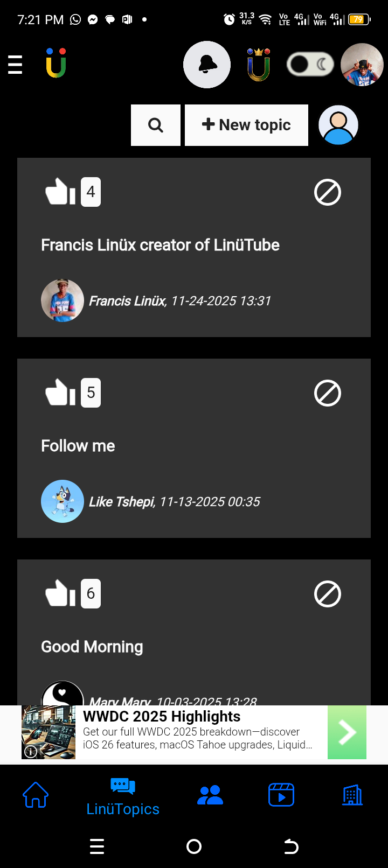Image resolution: width=388 pixels, height=868 pixels.
Task: Open the blue user account icon
Action: click(338, 125)
